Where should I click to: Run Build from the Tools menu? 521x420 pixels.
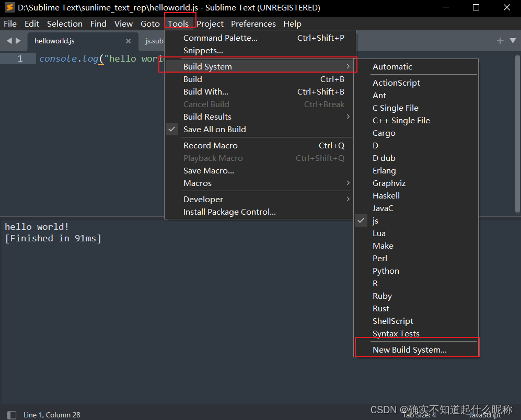coord(260,79)
